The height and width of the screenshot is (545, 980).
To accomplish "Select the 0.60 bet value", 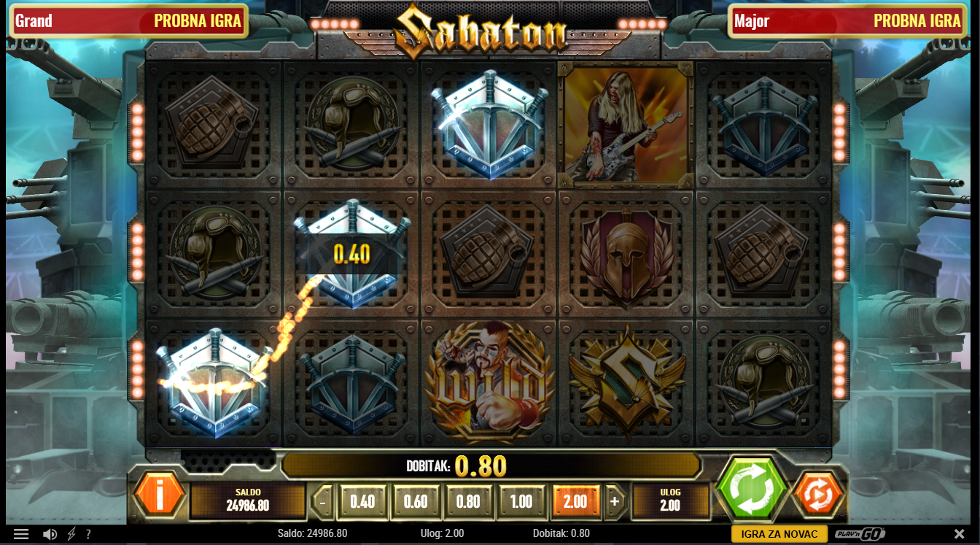I will [416, 502].
